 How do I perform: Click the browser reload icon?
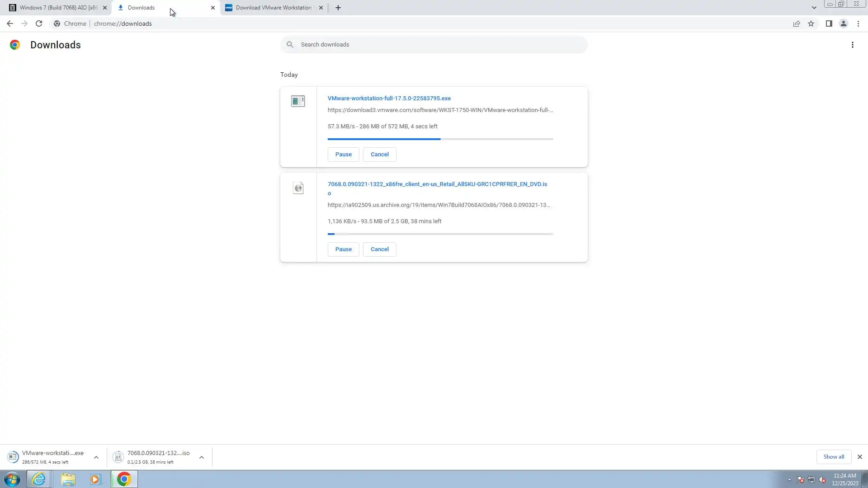[x=39, y=23]
